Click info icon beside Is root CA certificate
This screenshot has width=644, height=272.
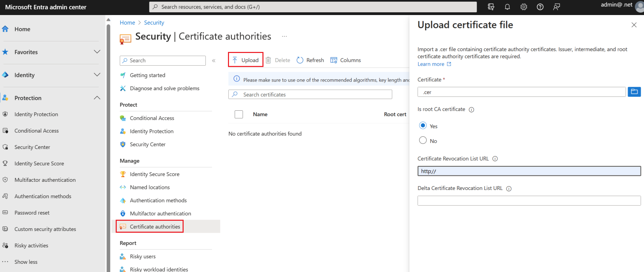tap(471, 110)
